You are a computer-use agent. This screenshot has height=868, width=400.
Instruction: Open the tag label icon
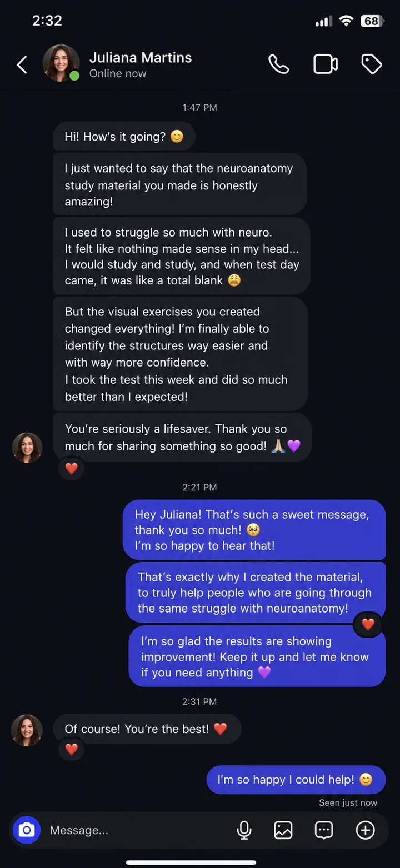[x=372, y=64]
